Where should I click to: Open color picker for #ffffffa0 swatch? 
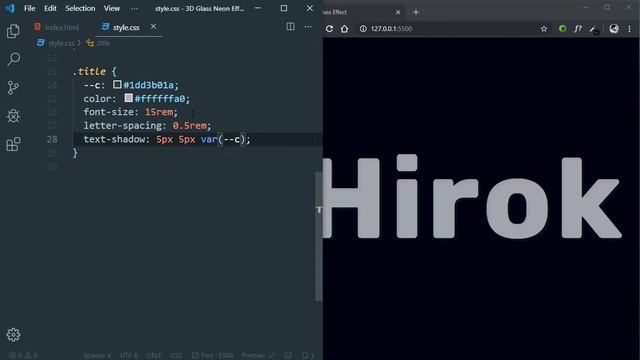pos(129,98)
